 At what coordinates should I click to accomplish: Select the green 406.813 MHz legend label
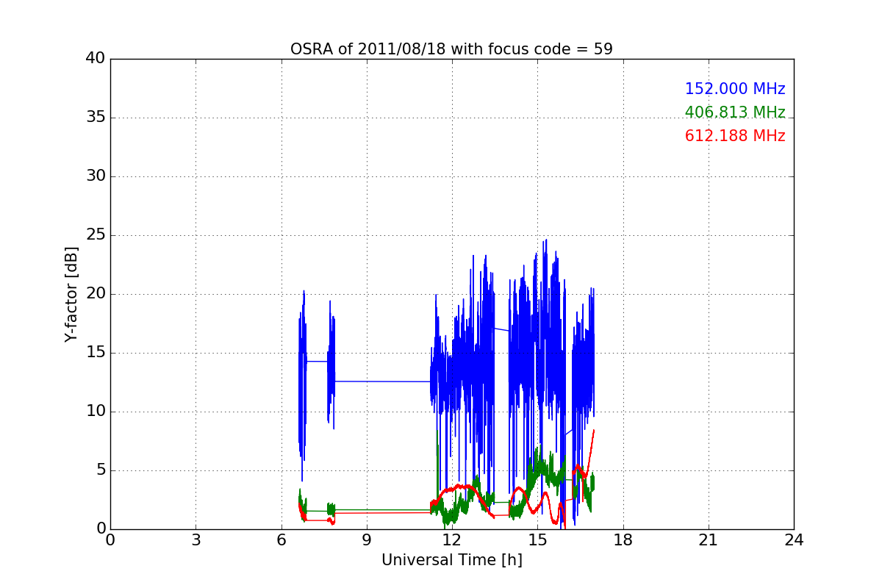tap(735, 112)
